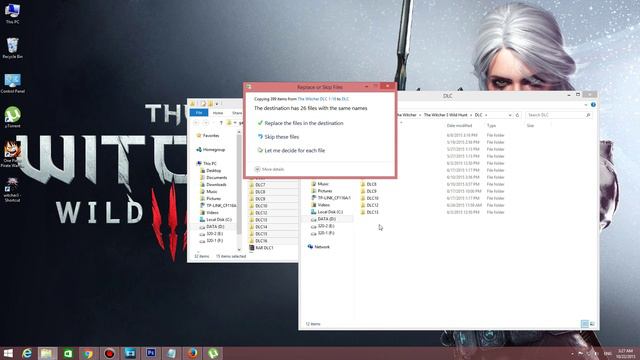Open the witcher3 shortcut on desktop

[x=12, y=190]
